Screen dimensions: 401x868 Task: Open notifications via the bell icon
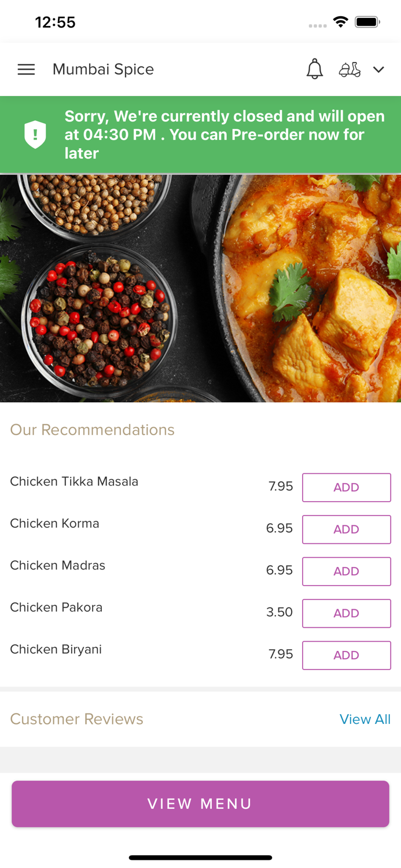click(x=315, y=69)
